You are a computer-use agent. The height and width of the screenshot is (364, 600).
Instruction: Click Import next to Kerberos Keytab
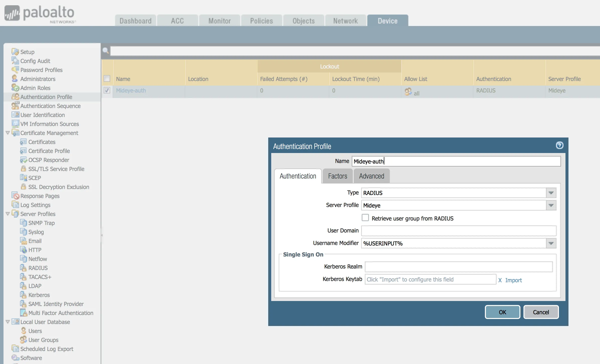tap(513, 280)
